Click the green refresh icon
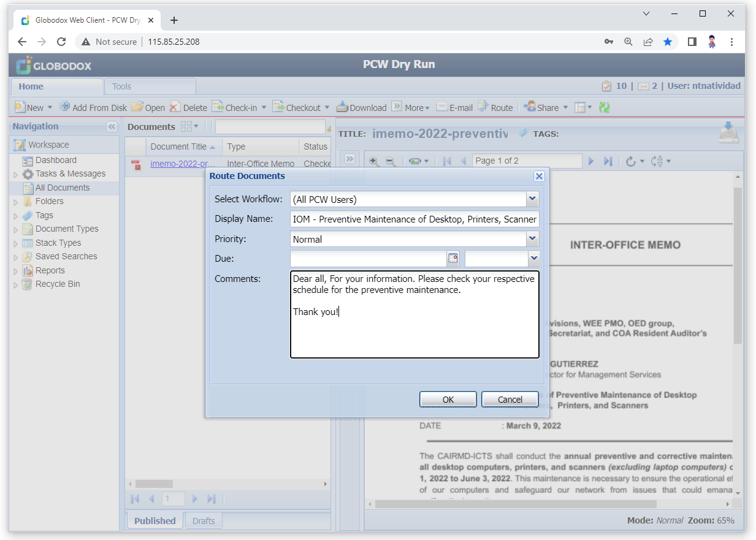 point(605,107)
